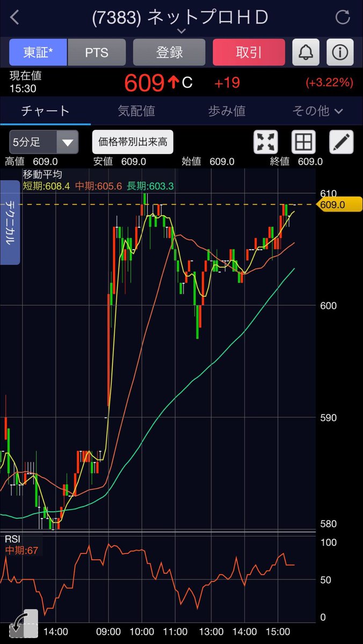The image size is (363, 644).
Task: Switch to the 歩み値 tab
Action: tap(227, 111)
